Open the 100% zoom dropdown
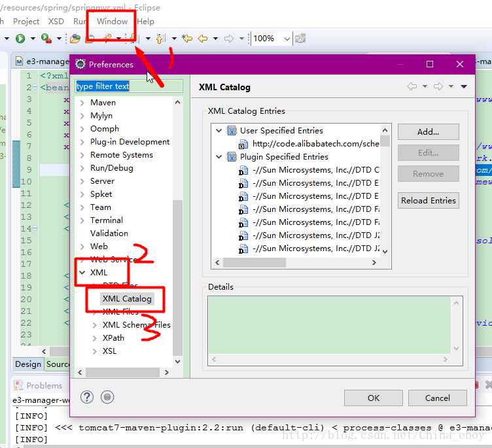 click(287, 39)
